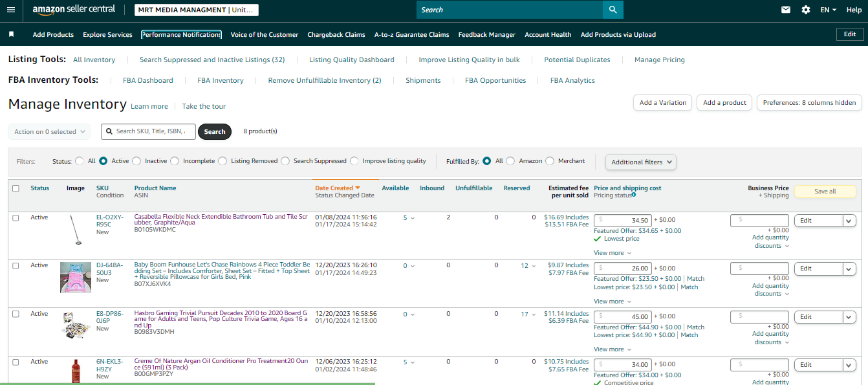Click the bookmark flag icon
Screen dimensions: 868x385
(x=11, y=34)
